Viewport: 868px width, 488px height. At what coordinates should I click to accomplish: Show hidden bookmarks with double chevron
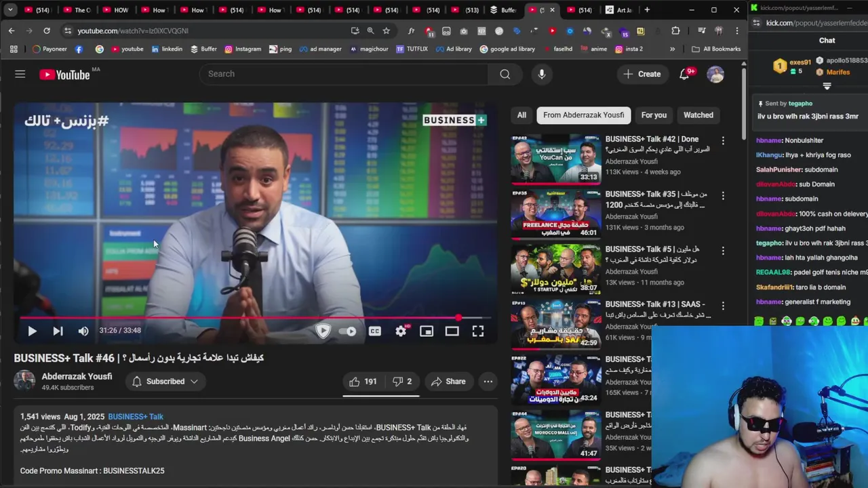pos(672,49)
